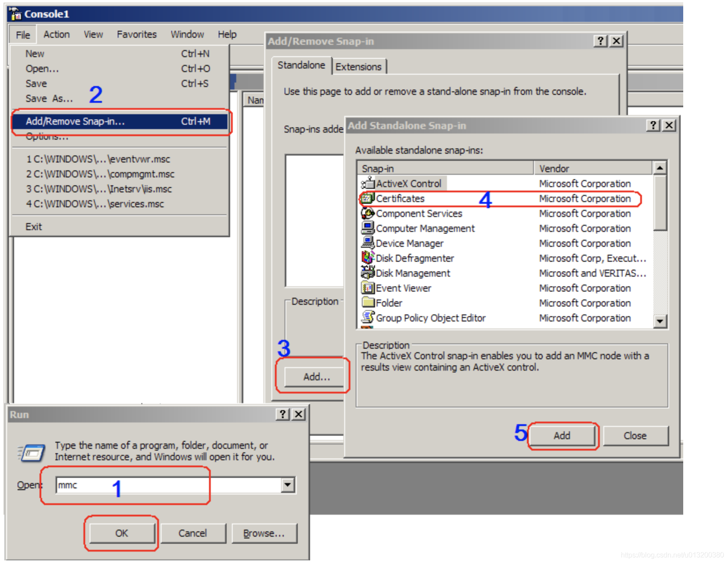Click the help button in Run dialog

pyautogui.click(x=283, y=414)
